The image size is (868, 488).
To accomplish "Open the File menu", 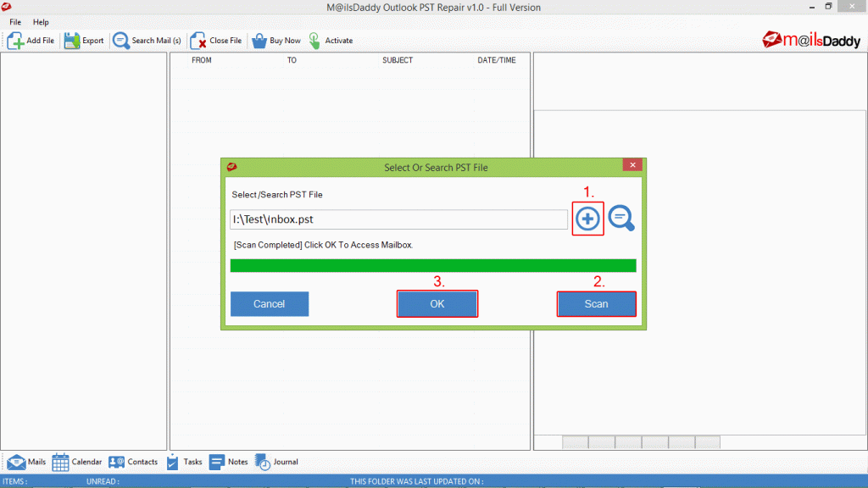I will pyautogui.click(x=15, y=22).
